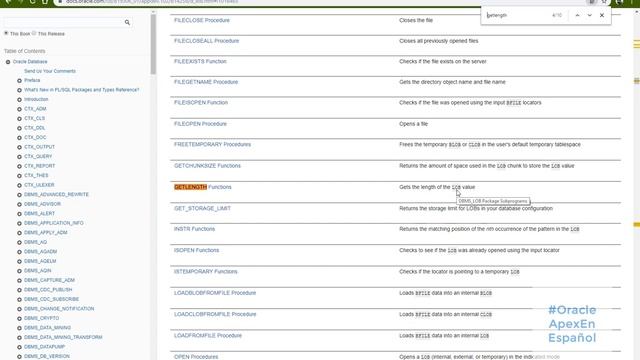Open the FILEOPEN Procedure link
Viewport: 640px width, 360px height.
tap(200, 124)
